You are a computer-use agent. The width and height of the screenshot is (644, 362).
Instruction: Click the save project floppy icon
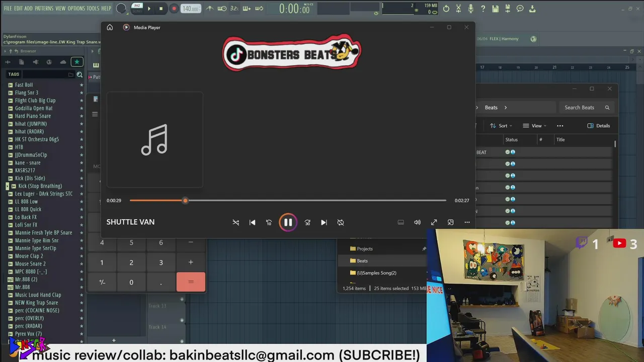[x=496, y=9]
